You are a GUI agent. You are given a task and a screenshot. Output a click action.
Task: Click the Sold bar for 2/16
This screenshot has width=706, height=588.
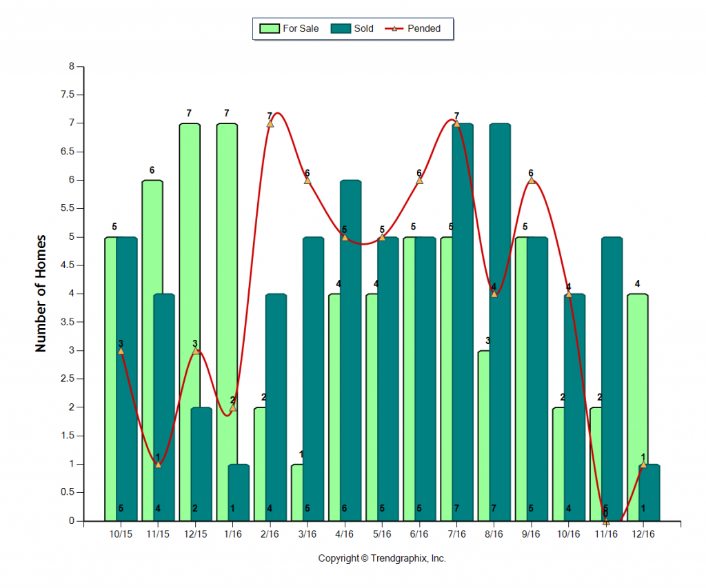tap(276, 407)
